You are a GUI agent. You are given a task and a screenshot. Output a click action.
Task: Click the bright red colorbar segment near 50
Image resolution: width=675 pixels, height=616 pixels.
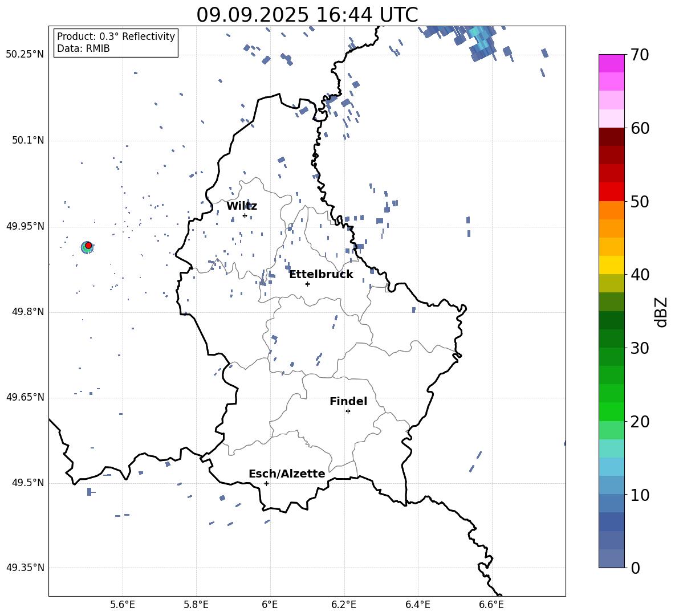612,192
